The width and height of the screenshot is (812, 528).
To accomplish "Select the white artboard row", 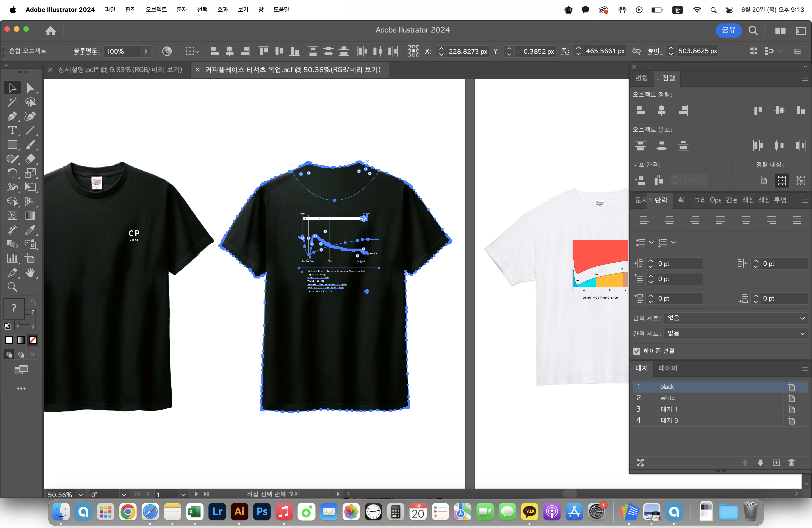I will pyautogui.click(x=720, y=398).
